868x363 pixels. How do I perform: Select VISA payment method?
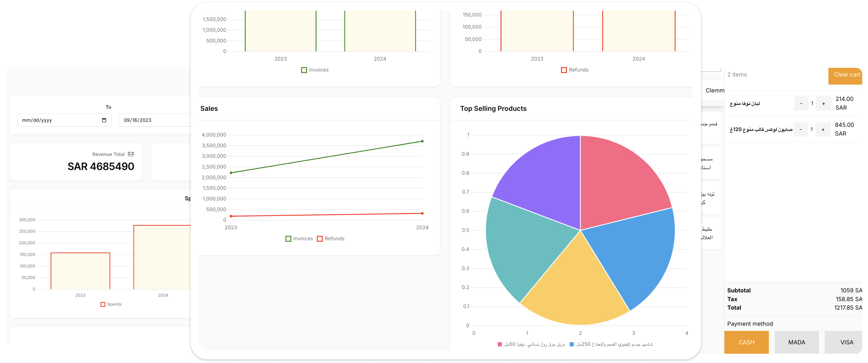pos(843,342)
